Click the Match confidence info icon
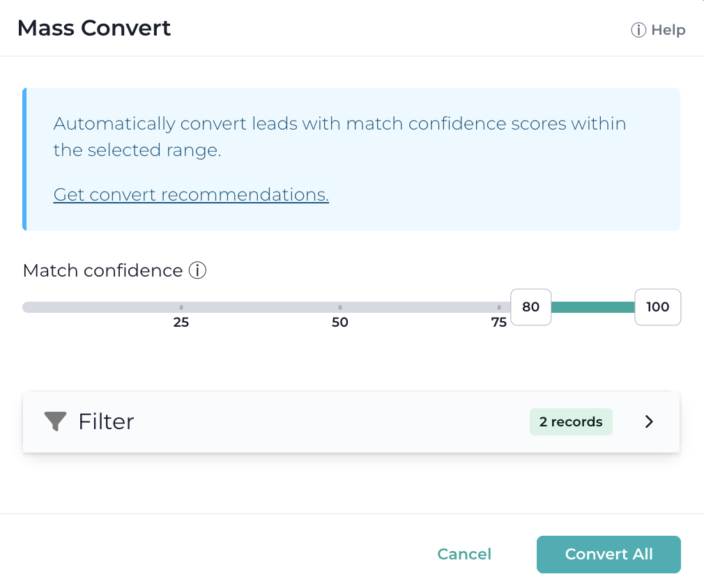Screen dimensions: 704x588 (x=197, y=270)
